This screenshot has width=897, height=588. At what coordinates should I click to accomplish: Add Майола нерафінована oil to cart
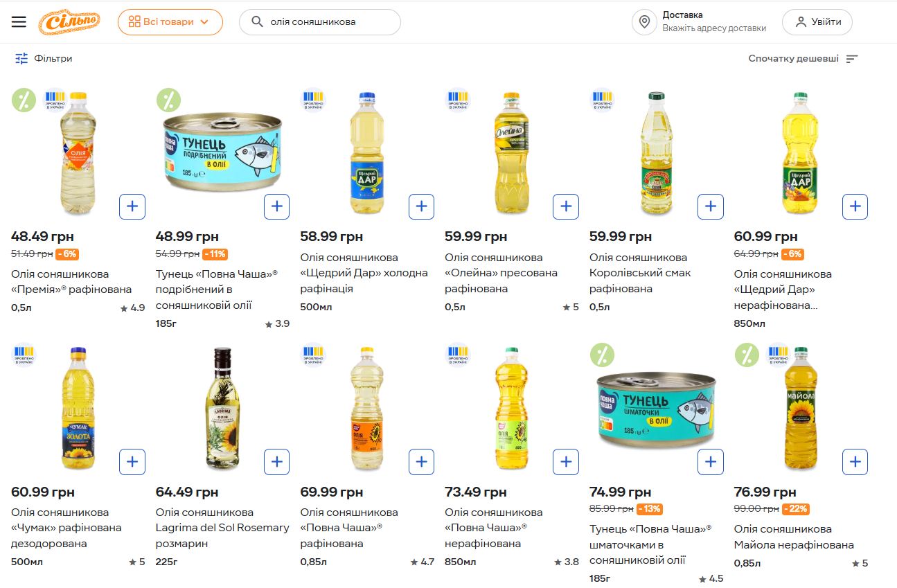855,462
